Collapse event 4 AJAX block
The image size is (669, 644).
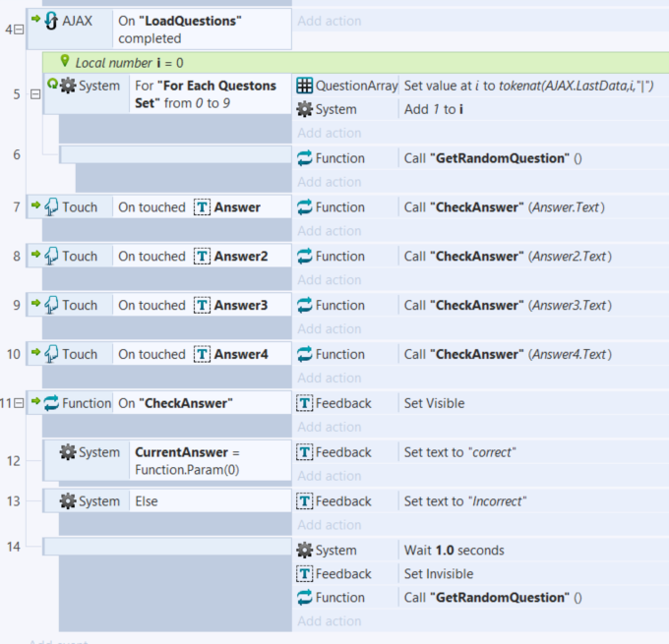click(20, 29)
